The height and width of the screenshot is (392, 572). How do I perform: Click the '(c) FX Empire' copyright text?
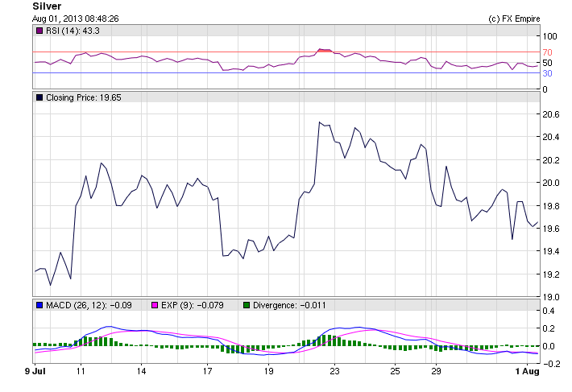[514, 18]
